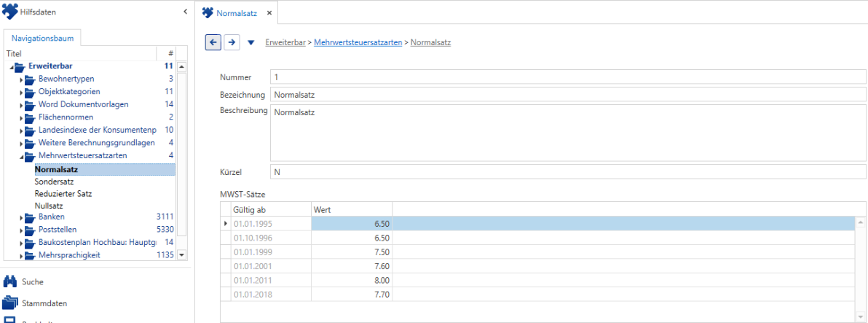The height and width of the screenshot is (323, 868).
Task: Click the Banken folder icon
Action: click(29, 217)
